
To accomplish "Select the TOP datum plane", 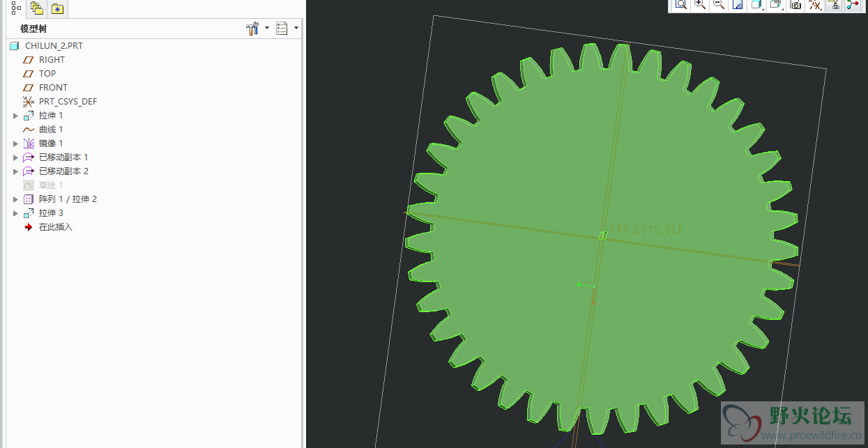I will click(x=47, y=73).
